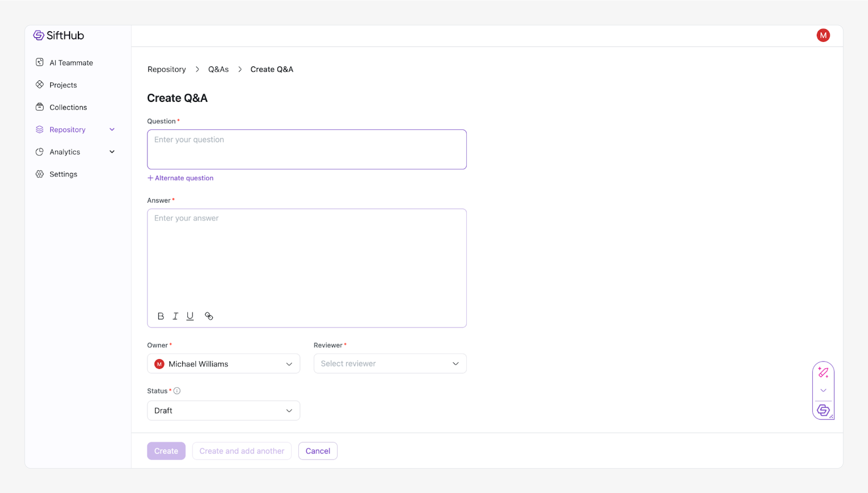The width and height of the screenshot is (868, 493).
Task: Open the user avatar menu top right
Action: (823, 35)
